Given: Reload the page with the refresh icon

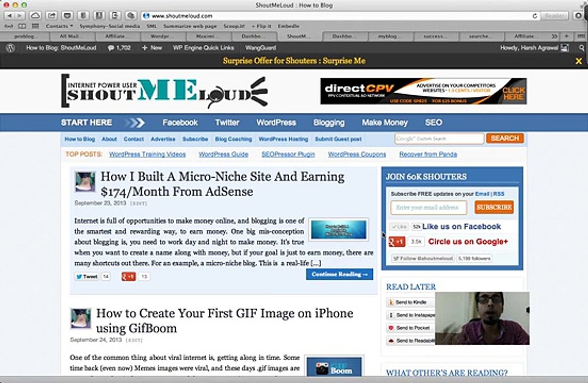Looking at the screenshot, I should 535,16.
